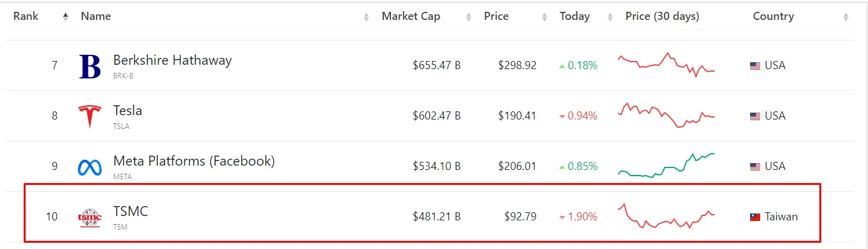868x249 pixels.
Task: Click TSMC's 30-day price sparkline
Action: point(667,216)
